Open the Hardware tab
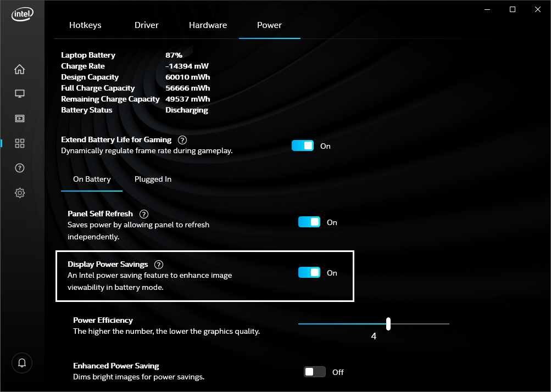Screen dimensions: 551x392 [208, 25]
